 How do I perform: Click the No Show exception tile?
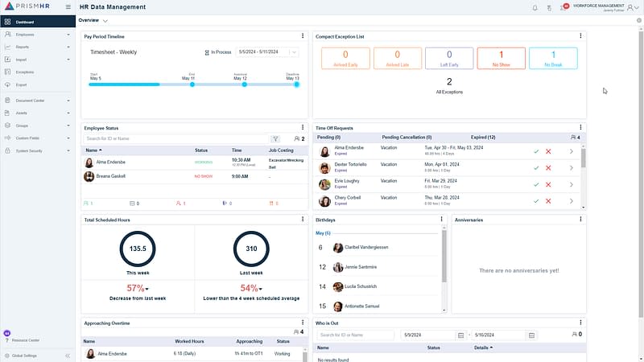(500, 59)
